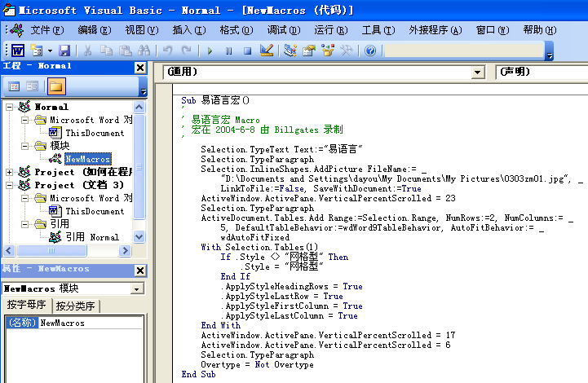Click the 'End Sub' code line
Screen dimensions: 588x383
198,374
